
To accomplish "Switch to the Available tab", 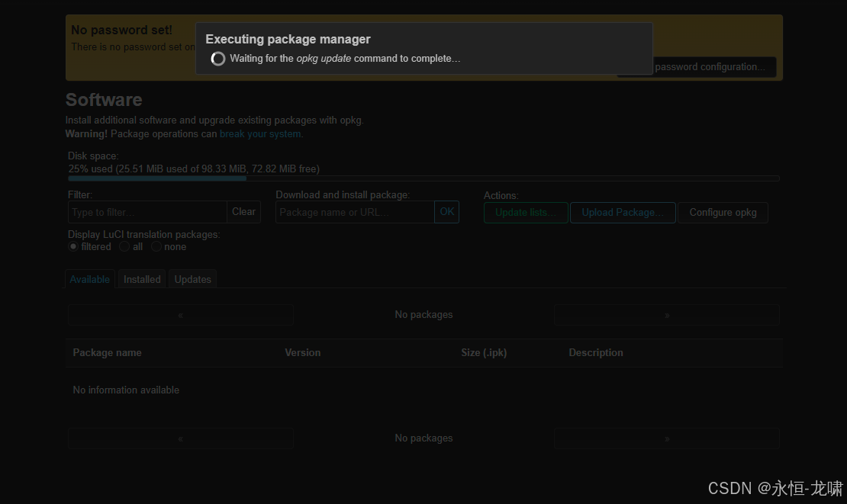I will point(90,279).
